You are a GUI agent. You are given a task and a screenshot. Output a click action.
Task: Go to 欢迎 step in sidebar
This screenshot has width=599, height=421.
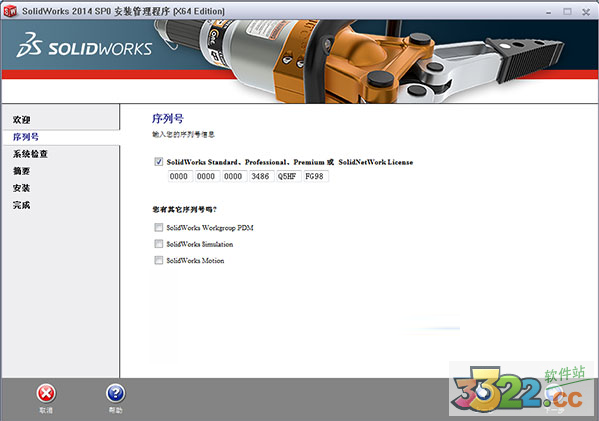click(21, 120)
